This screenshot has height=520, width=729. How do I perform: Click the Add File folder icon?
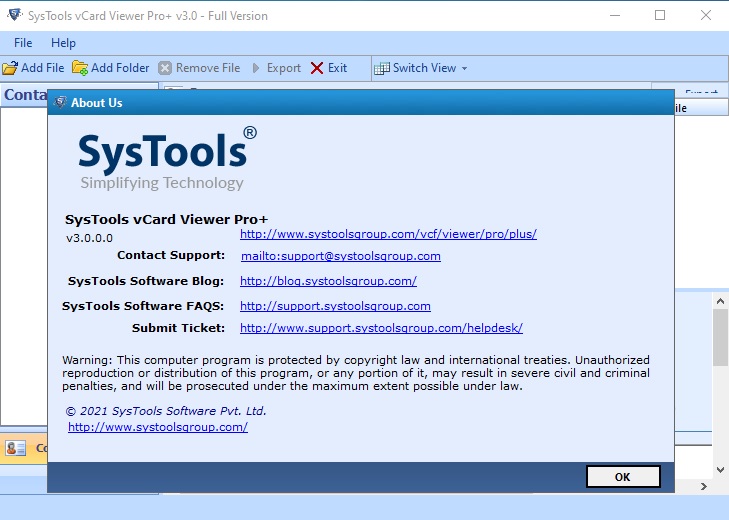tap(10, 68)
